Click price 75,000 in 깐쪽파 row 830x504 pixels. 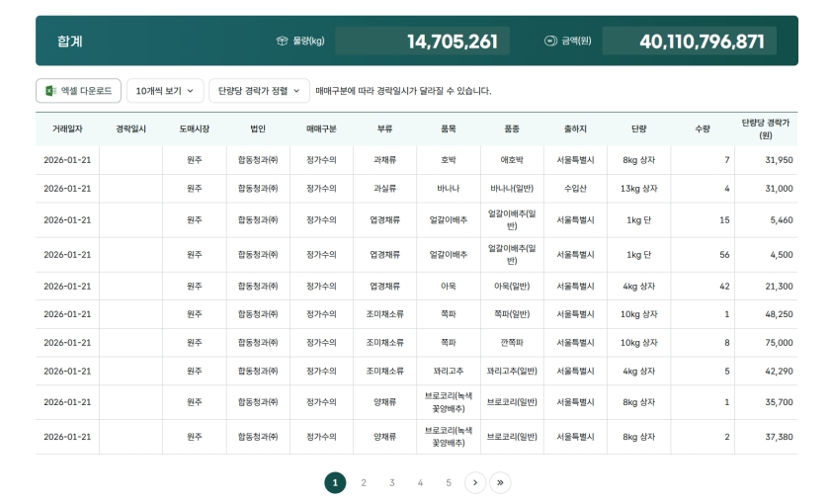click(779, 343)
